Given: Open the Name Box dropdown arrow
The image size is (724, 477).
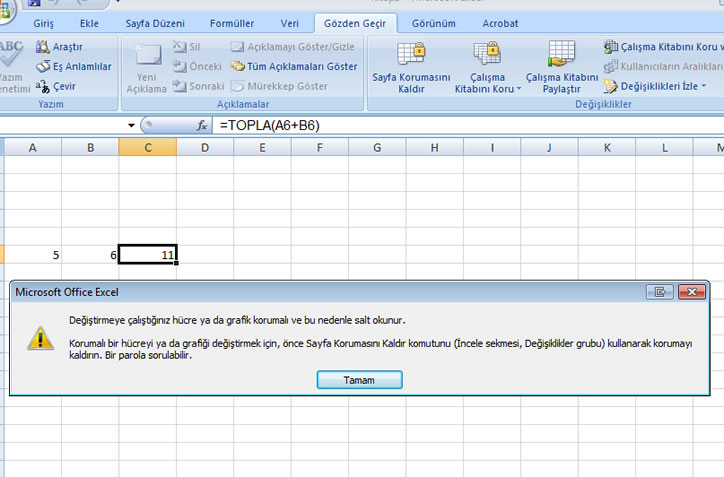Looking at the screenshot, I should click(131, 125).
